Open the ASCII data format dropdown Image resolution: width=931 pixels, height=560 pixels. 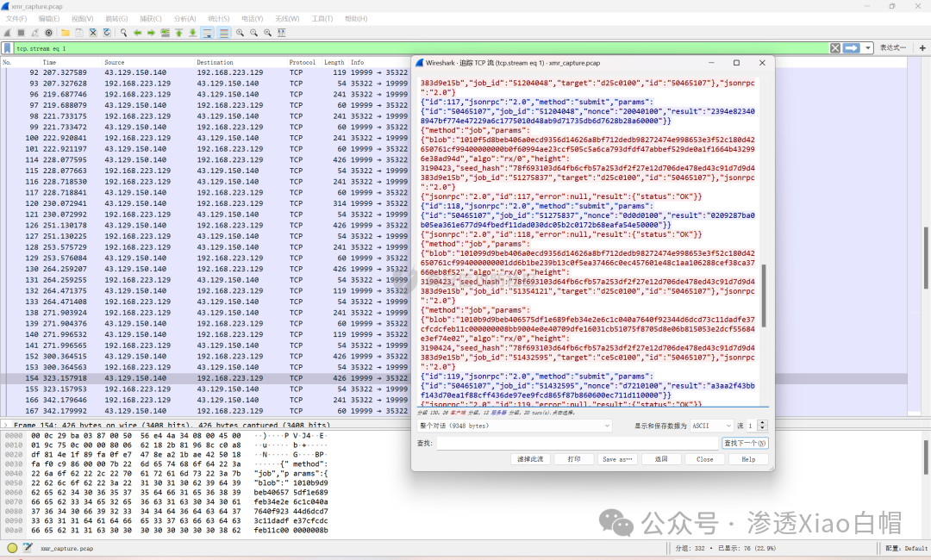[710, 426]
